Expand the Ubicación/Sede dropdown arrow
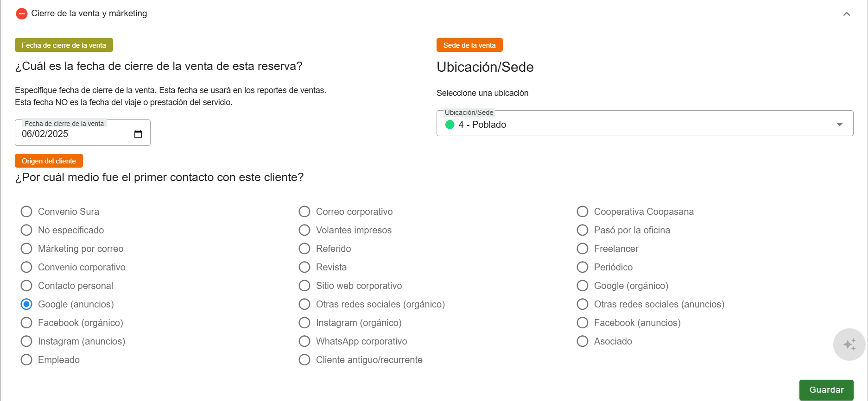 tap(839, 125)
